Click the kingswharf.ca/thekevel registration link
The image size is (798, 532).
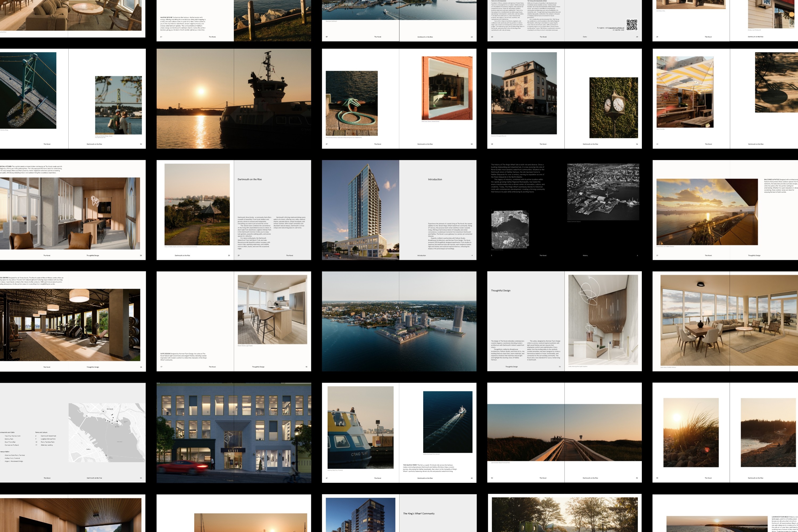(616, 28)
